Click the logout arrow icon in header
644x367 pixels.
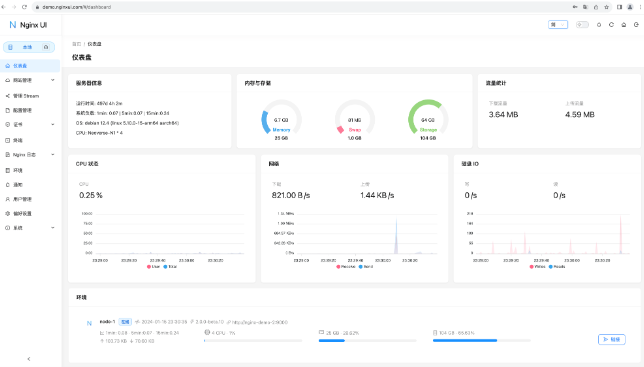[x=636, y=25]
